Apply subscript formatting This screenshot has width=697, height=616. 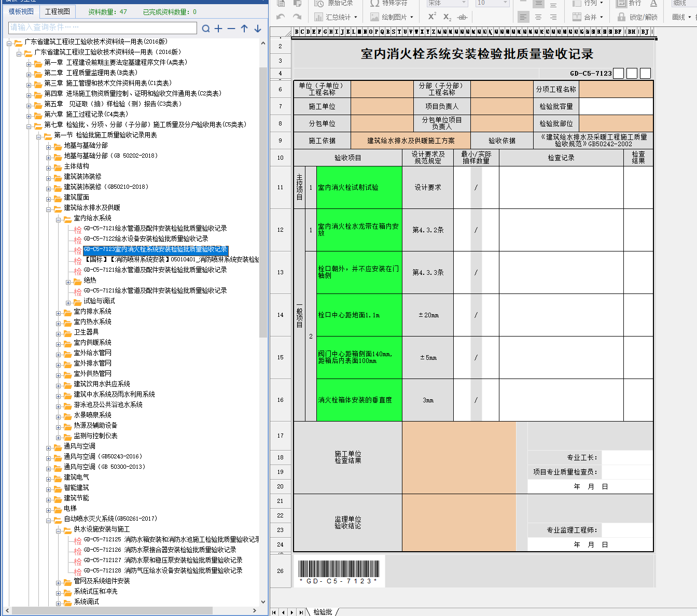(447, 17)
